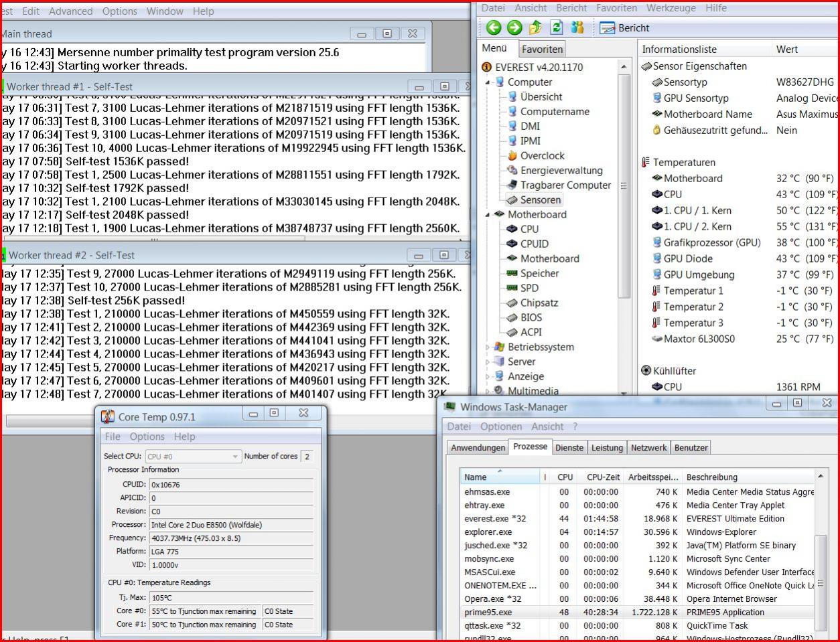Open the Bericht report button in EVEREST
The image size is (840, 642).
(x=624, y=27)
